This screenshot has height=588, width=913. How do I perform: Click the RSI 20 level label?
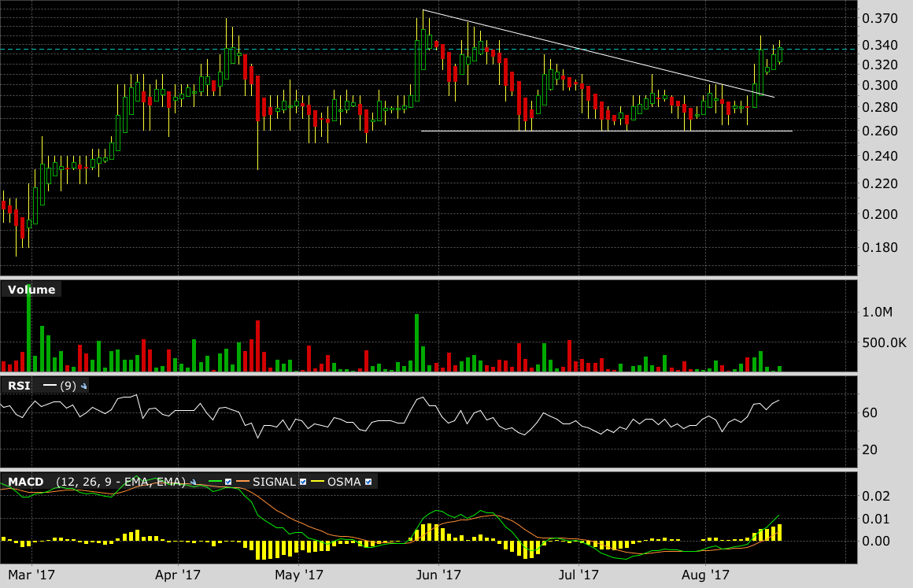[x=870, y=449]
